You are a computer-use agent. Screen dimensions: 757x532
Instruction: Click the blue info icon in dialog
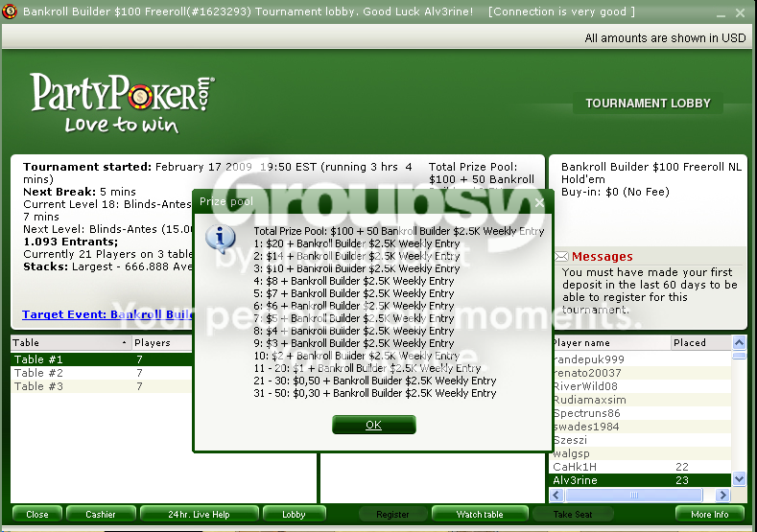click(x=221, y=240)
